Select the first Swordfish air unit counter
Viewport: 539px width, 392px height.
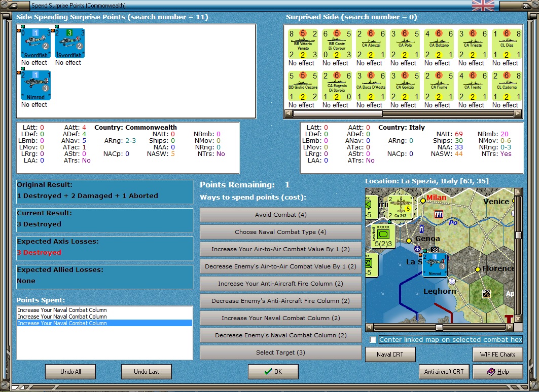click(36, 43)
